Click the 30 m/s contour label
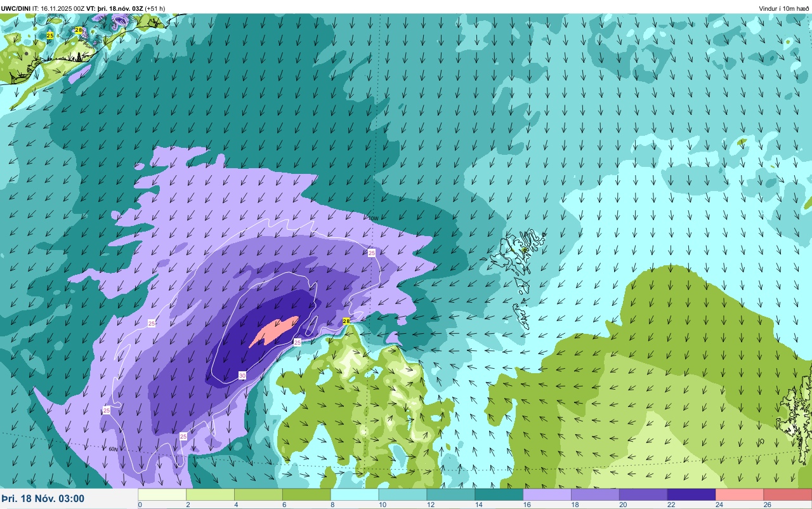Screen dimensions: 812x509 click(x=242, y=376)
